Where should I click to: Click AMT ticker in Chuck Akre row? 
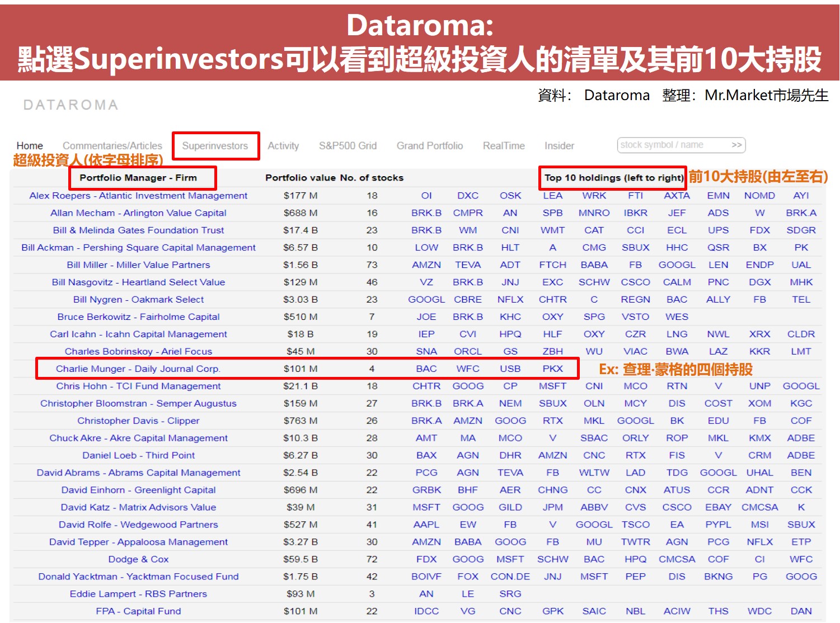tap(426, 438)
